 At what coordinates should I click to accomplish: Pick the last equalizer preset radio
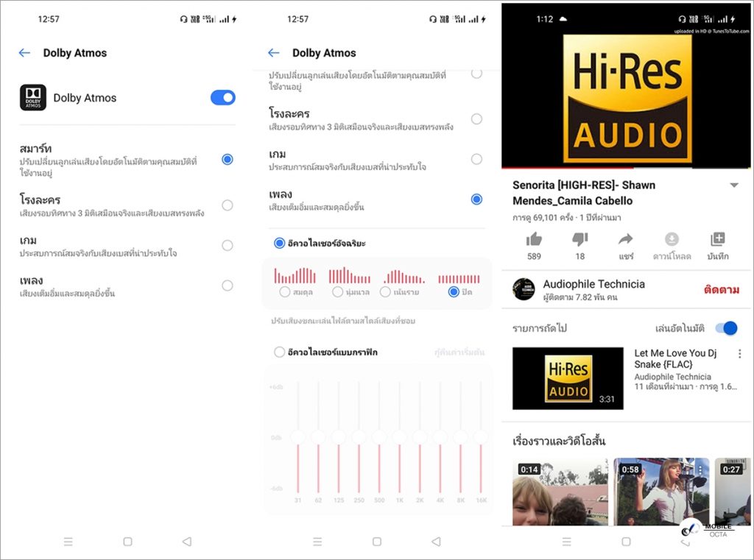coord(454,292)
